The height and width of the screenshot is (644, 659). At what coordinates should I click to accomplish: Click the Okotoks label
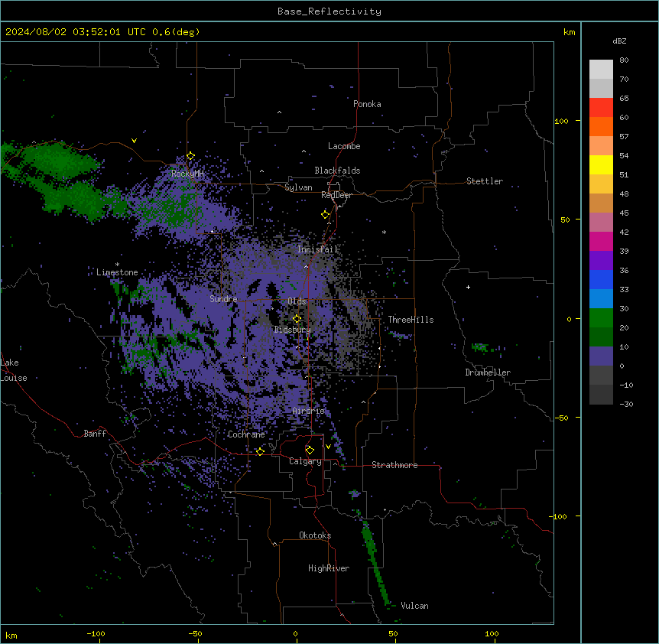(315, 535)
